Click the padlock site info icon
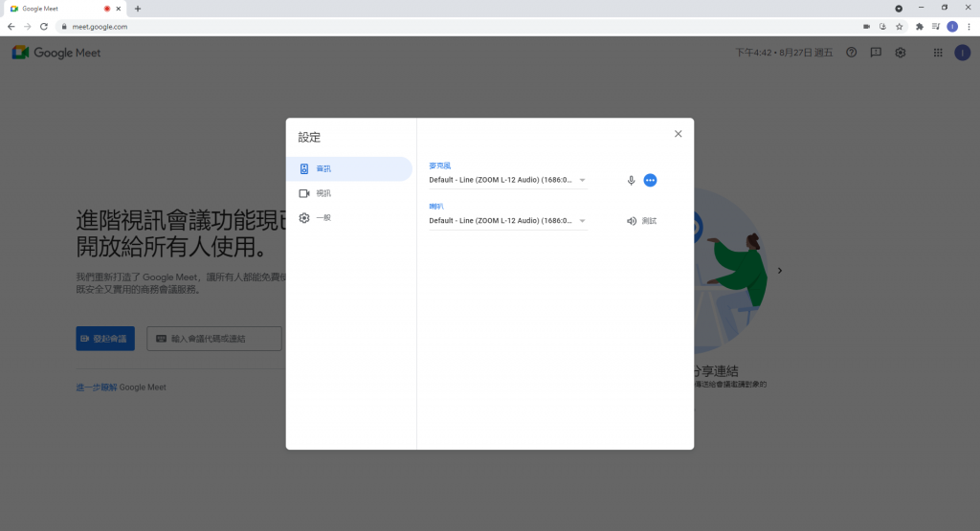This screenshot has width=980, height=531. pyautogui.click(x=64, y=27)
